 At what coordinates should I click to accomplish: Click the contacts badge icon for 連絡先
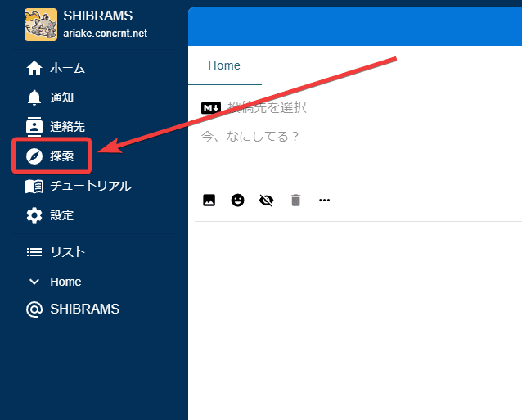34,127
